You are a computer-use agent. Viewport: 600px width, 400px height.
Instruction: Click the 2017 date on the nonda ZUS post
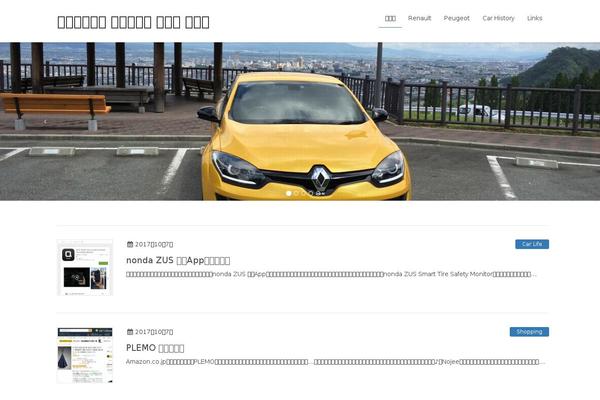point(154,244)
